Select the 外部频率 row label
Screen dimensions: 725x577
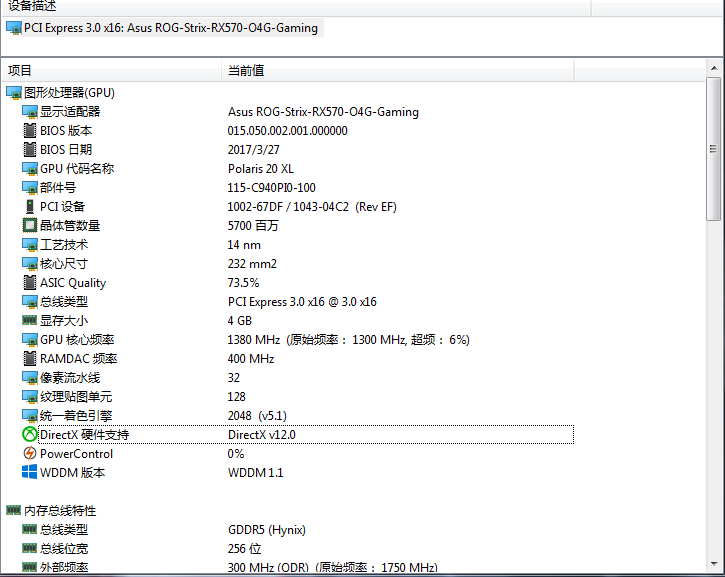pos(64,567)
